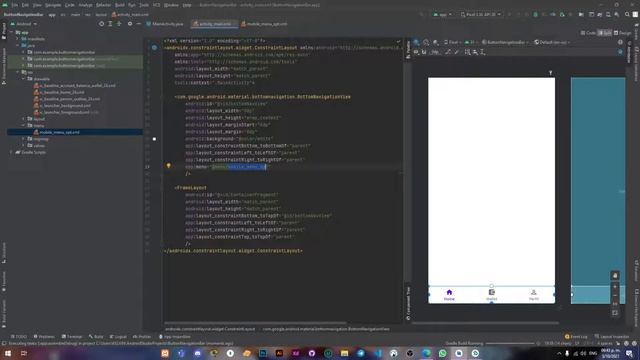640x360 pixels.
Task: Click the collapse all icon in project panel
Action: pos(119,24)
